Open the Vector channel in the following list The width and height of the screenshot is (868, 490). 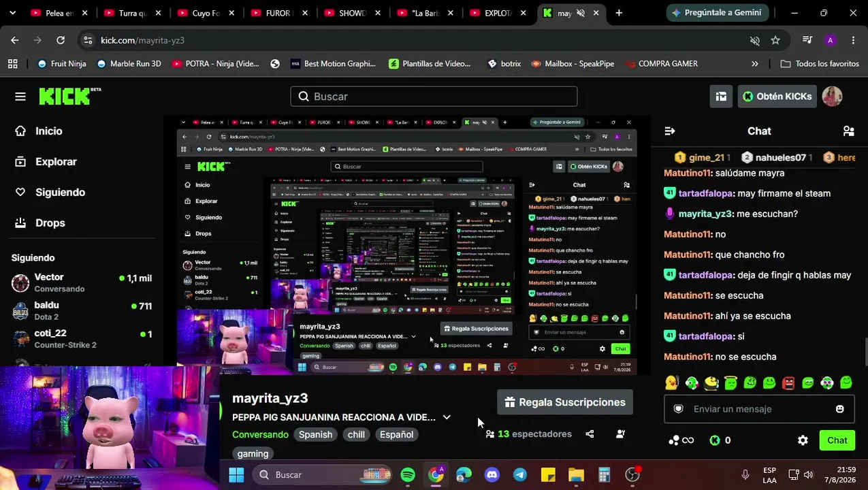(82, 282)
